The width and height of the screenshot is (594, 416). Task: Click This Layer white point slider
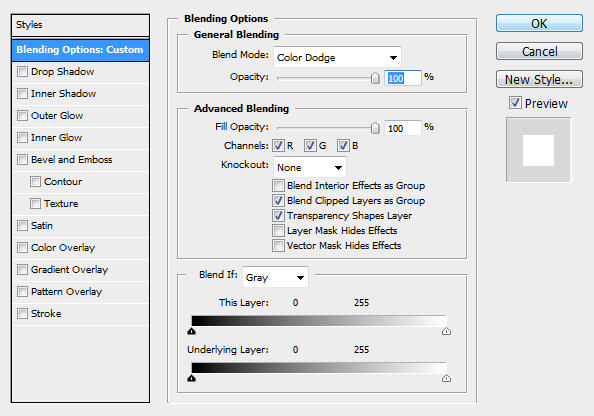click(446, 332)
